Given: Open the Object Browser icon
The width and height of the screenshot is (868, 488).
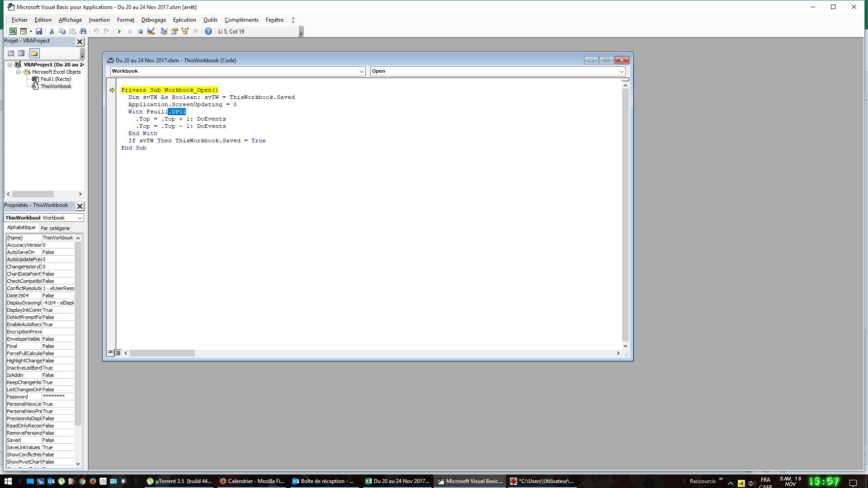Looking at the screenshot, I should [x=185, y=31].
